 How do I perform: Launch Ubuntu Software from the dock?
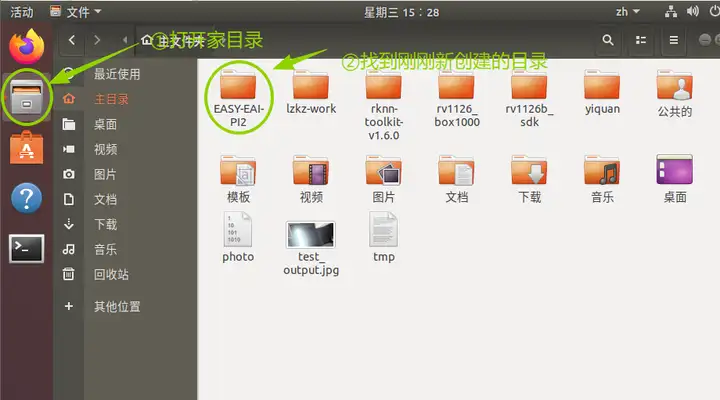click(x=27, y=148)
